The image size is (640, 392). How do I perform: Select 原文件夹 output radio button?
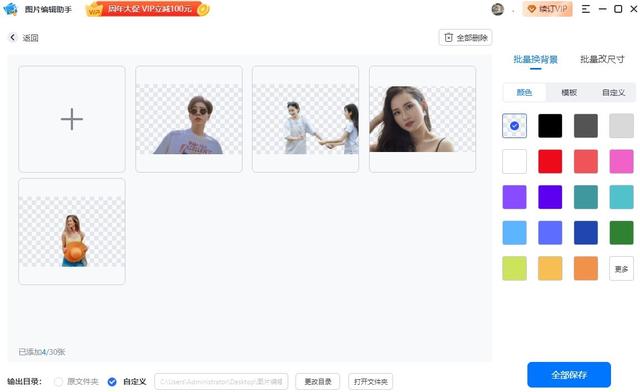coord(58,381)
